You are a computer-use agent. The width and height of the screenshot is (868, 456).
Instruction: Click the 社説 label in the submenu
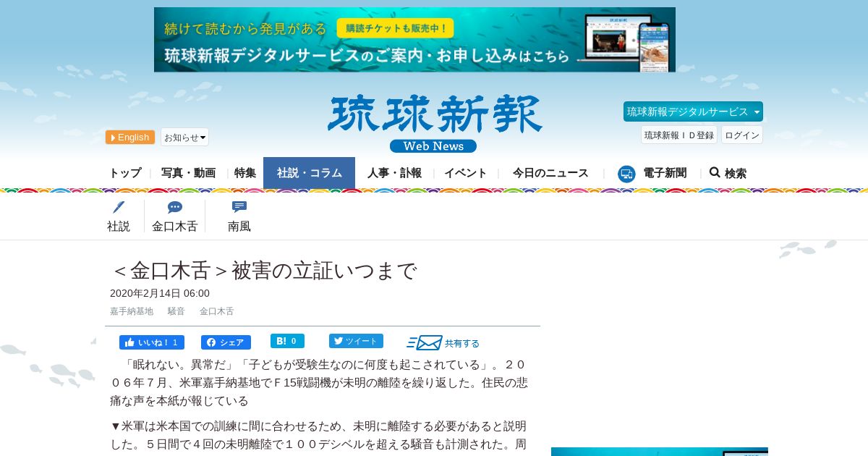tap(119, 226)
